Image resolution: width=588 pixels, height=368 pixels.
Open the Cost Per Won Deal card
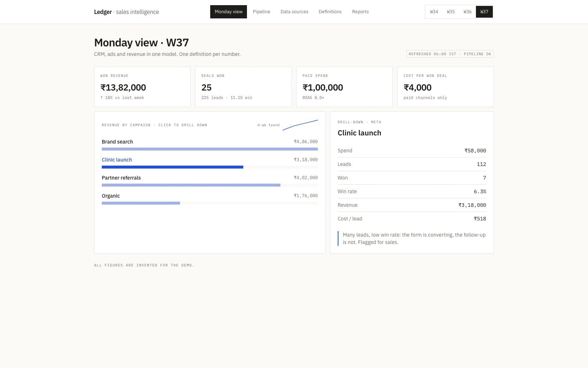pos(445,87)
